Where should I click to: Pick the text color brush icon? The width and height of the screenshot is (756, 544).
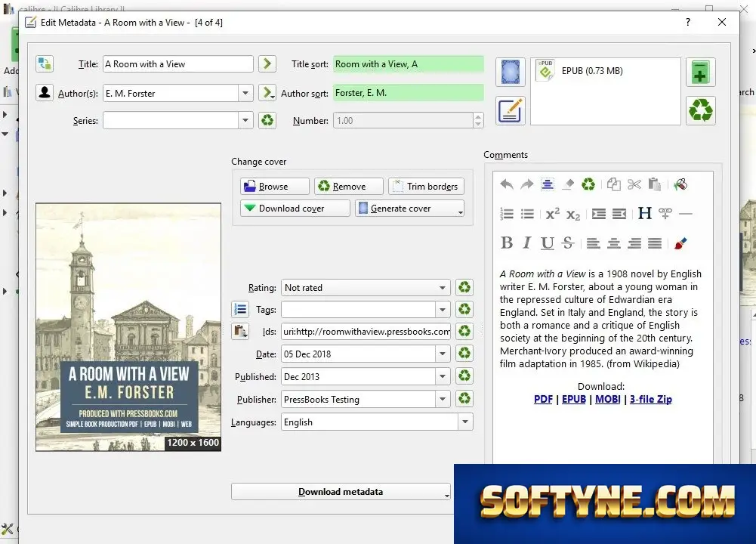click(680, 243)
